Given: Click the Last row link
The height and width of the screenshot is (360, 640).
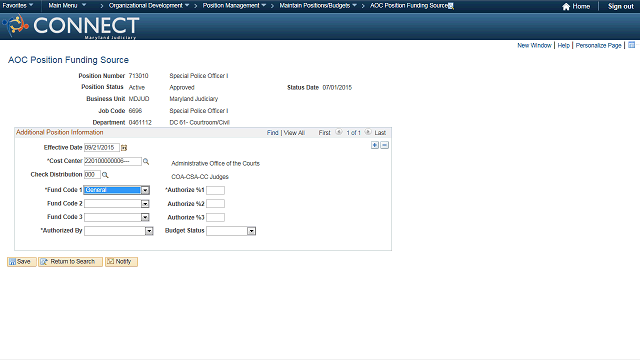Looking at the screenshot, I should click(x=380, y=133).
